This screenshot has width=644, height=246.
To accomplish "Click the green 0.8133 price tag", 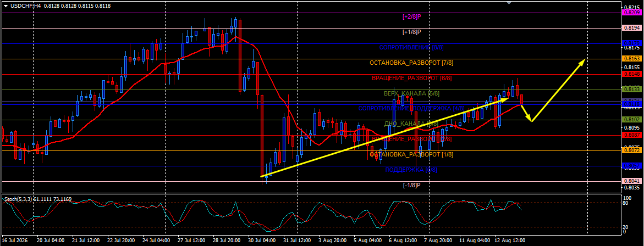I will [631, 90].
